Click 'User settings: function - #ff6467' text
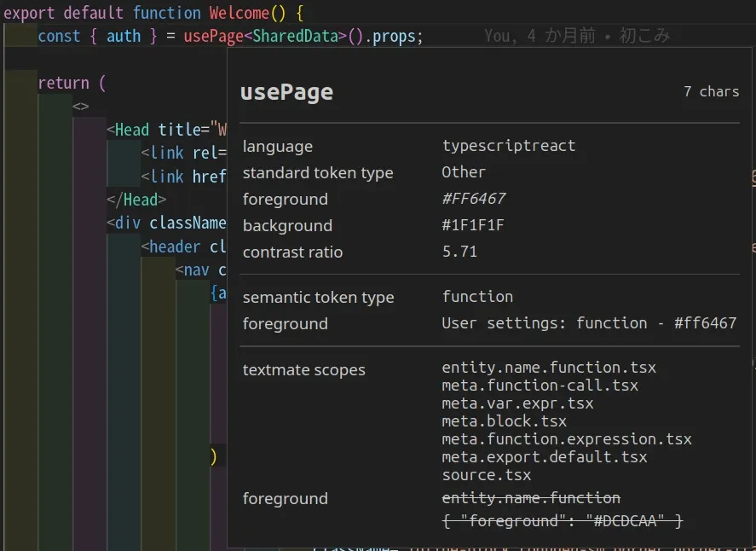756x551 pixels. click(588, 323)
